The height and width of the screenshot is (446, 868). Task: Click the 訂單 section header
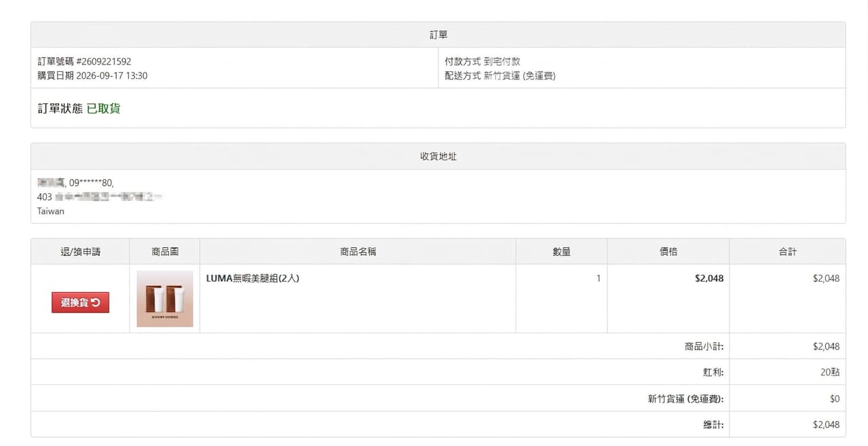(438, 35)
